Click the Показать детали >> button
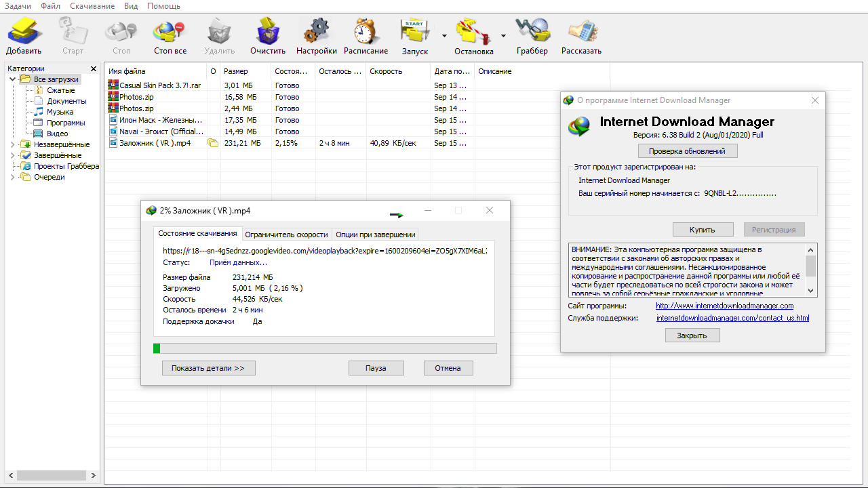This screenshot has width=868, height=488. (x=208, y=368)
